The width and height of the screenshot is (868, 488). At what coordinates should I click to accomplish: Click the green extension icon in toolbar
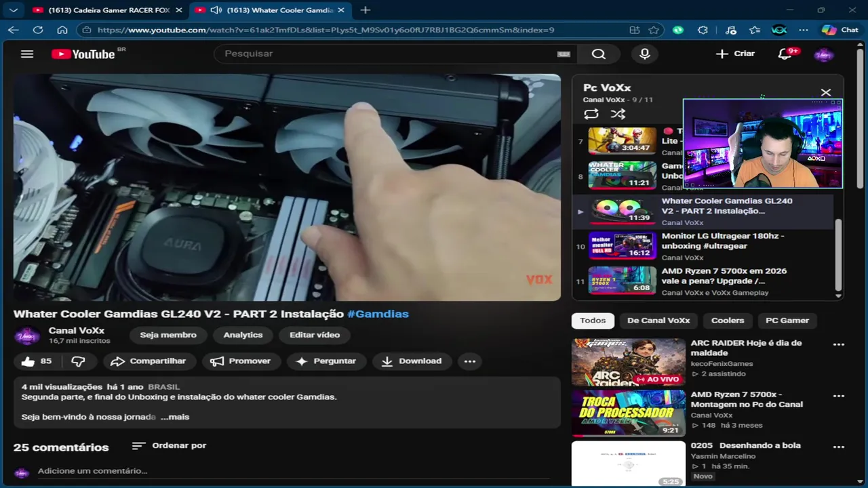[x=678, y=30]
